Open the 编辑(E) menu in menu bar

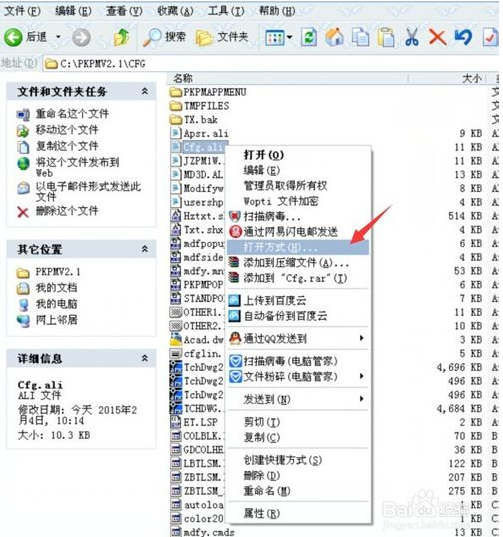tap(73, 11)
